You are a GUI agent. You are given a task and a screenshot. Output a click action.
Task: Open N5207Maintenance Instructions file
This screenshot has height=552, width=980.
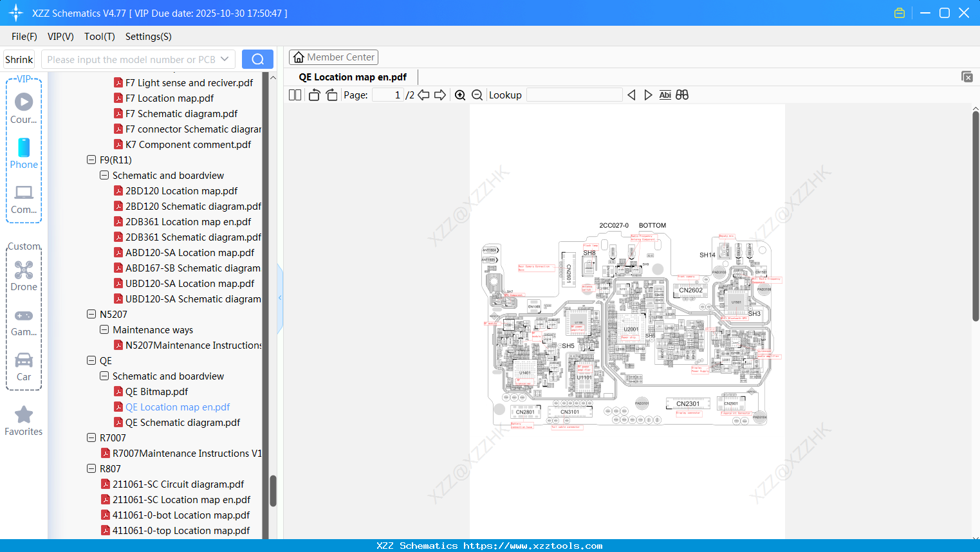[188, 345]
